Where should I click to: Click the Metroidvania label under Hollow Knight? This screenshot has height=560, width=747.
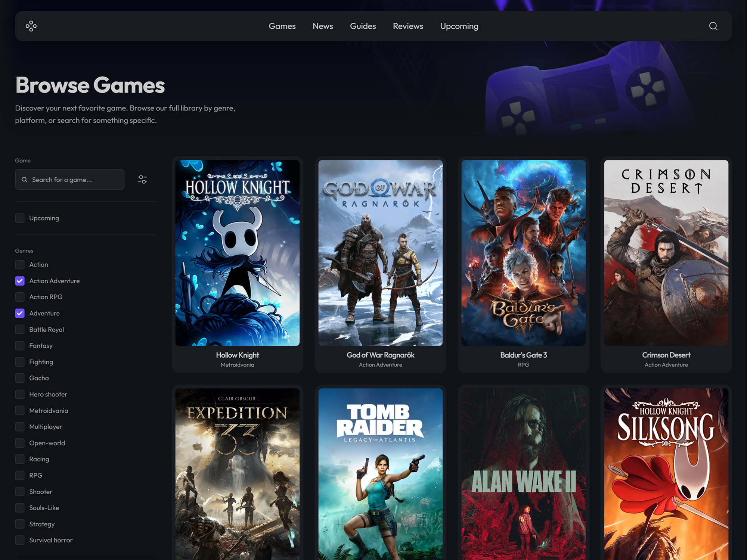238,365
